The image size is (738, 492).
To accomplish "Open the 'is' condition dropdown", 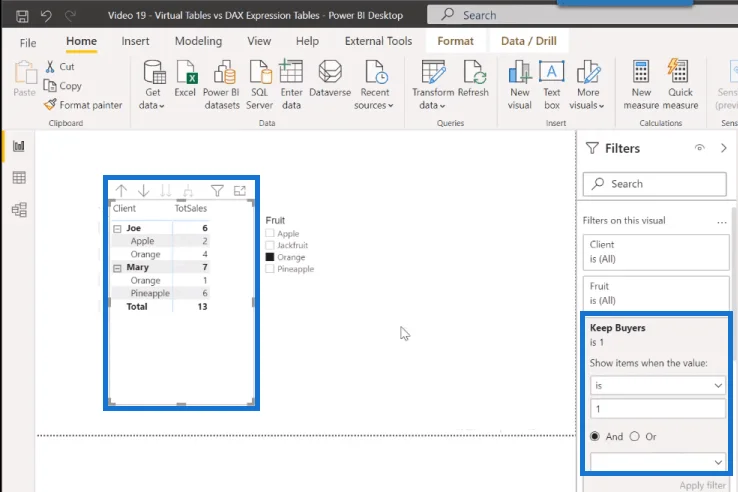I will tap(658, 386).
